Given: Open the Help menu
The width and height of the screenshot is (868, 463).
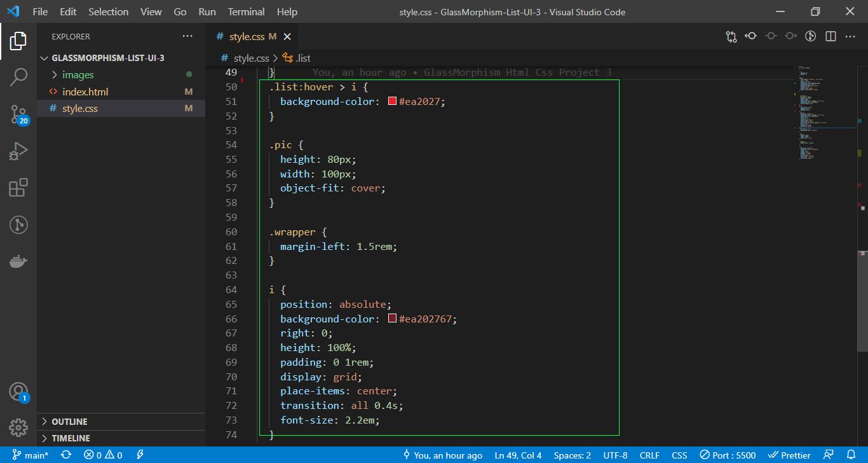Looking at the screenshot, I should [287, 11].
